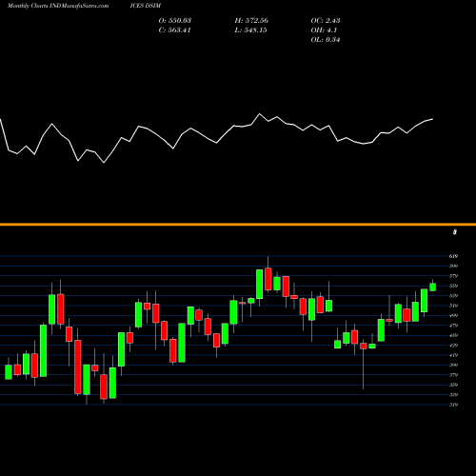Click the 599 price axis label

pos(453,266)
